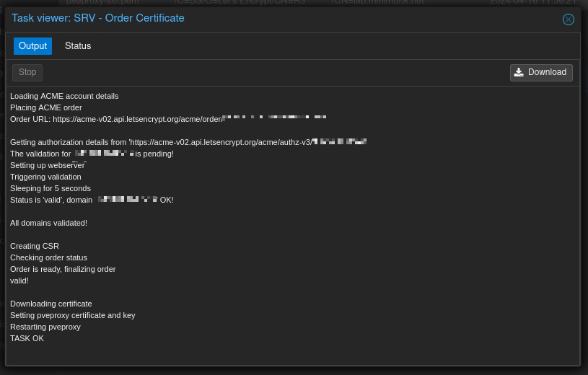Select 'All domains validated!' line
The height and width of the screenshot is (375, 588).
[48, 223]
